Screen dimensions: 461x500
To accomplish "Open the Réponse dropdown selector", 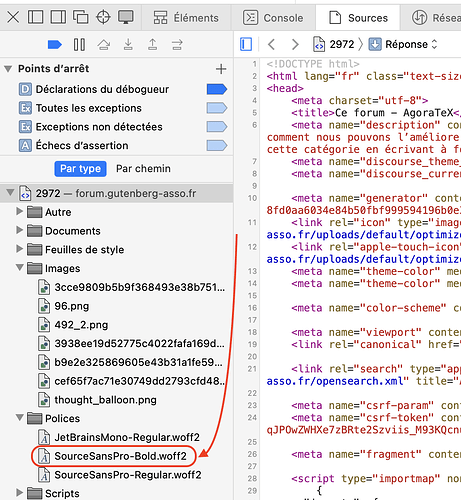I will pos(403,44).
